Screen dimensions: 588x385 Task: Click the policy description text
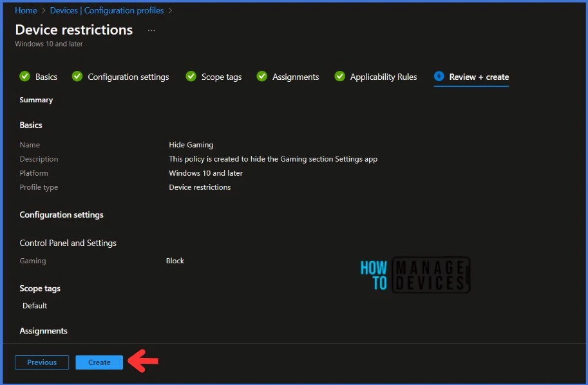coord(273,159)
